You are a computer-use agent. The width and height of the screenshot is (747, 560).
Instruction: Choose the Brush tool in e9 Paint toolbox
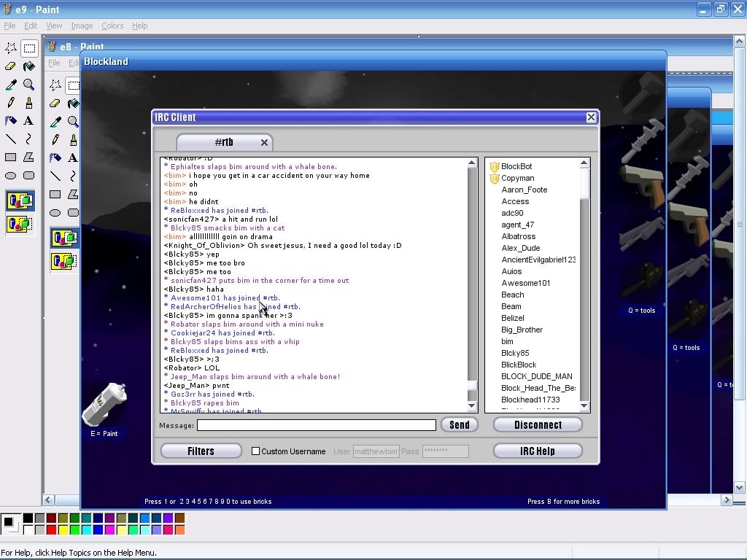(29, 102)
